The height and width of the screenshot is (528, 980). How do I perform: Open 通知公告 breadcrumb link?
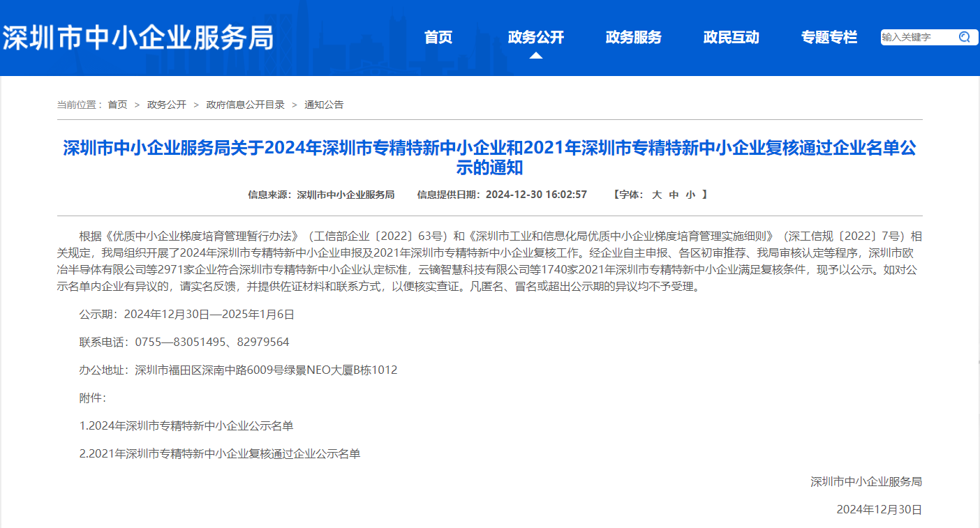[x=324, y=105]
